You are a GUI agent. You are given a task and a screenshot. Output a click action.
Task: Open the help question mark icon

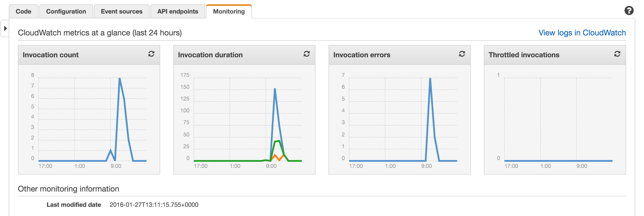point(630,11)
